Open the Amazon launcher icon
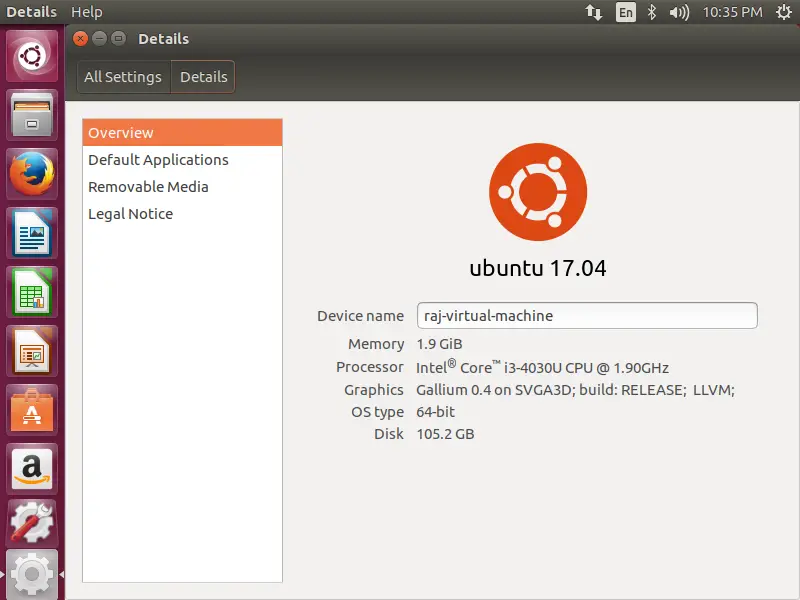 (32, 470)
